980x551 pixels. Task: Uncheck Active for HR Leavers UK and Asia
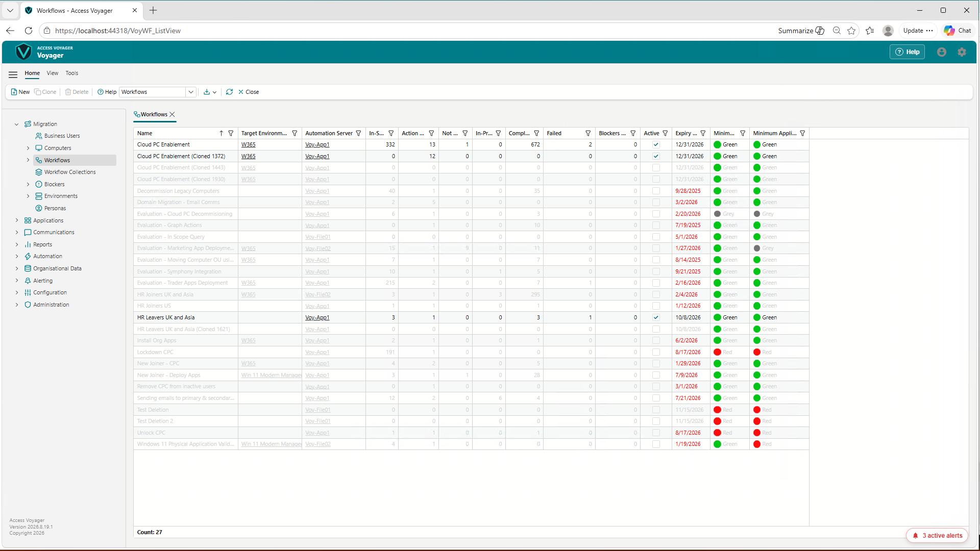[x=656, y=318]
